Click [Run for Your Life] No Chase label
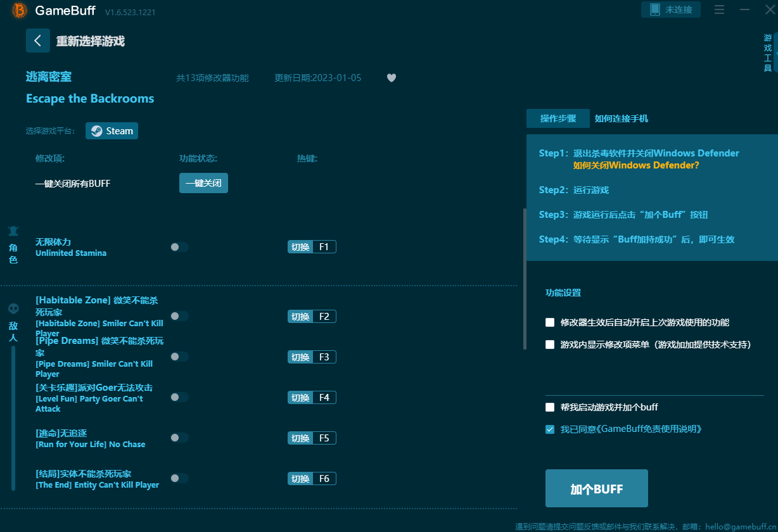Image resolution: width=778 pixels, height=532 pixels. click(x=91, y=444)
